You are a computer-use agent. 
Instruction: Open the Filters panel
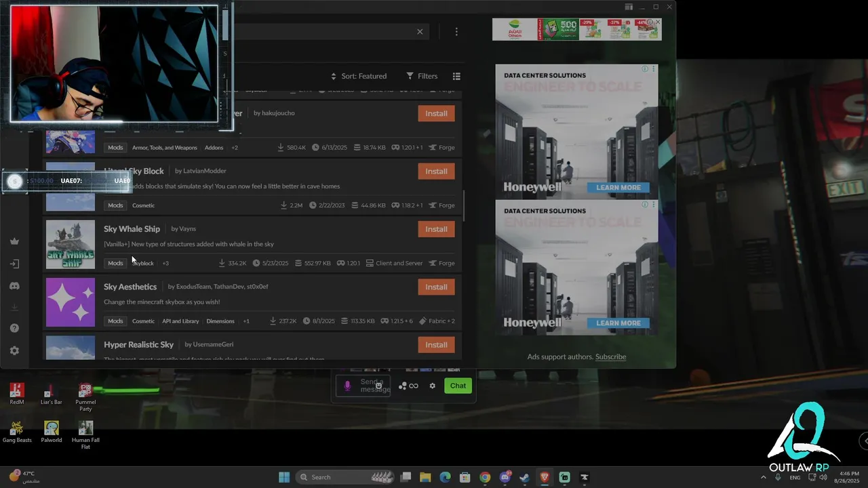[x=422, y=76]
